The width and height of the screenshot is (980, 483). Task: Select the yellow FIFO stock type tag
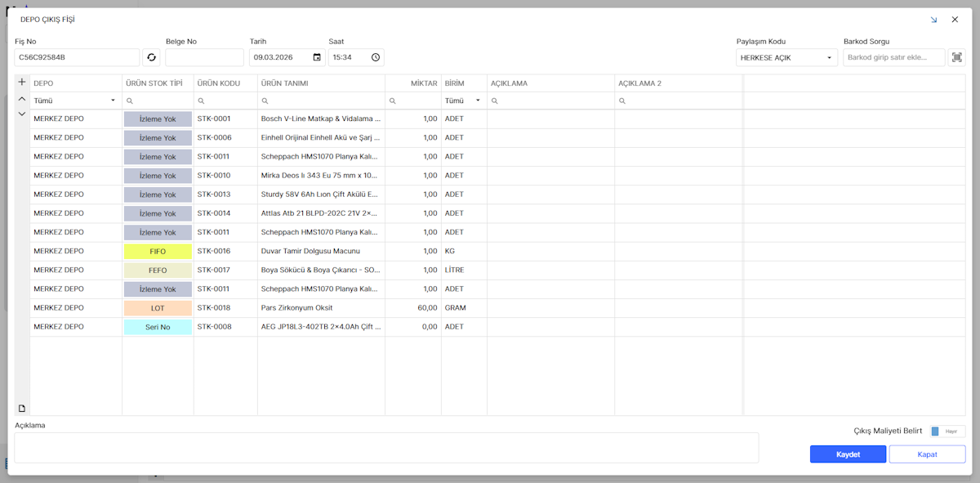(158, 252)
